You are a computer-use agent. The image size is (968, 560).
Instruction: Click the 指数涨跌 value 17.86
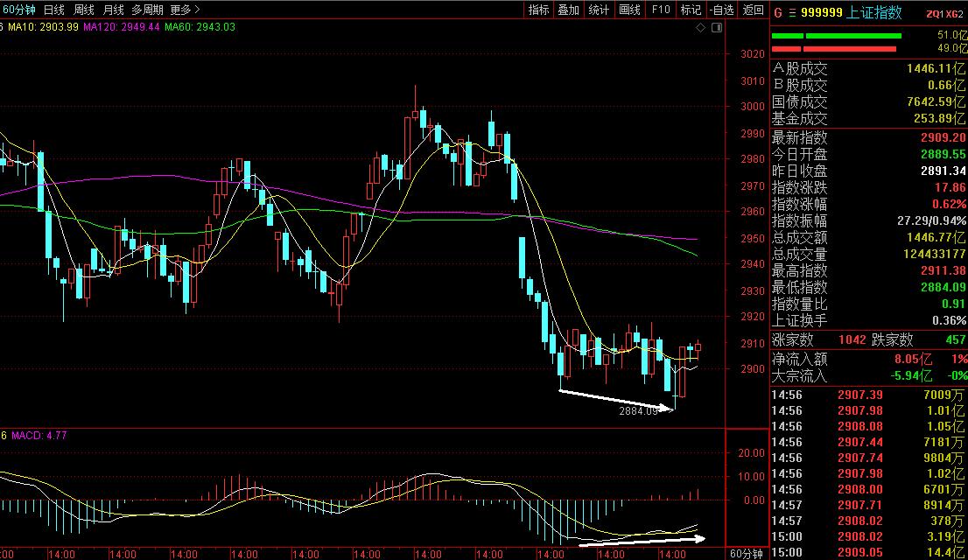950,188
